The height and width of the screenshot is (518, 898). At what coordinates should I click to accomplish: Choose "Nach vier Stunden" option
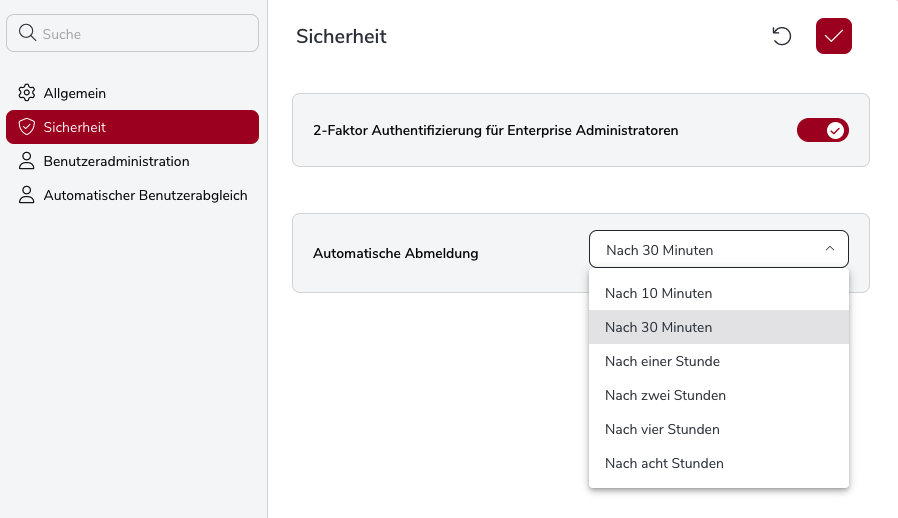tap(662, 429)
